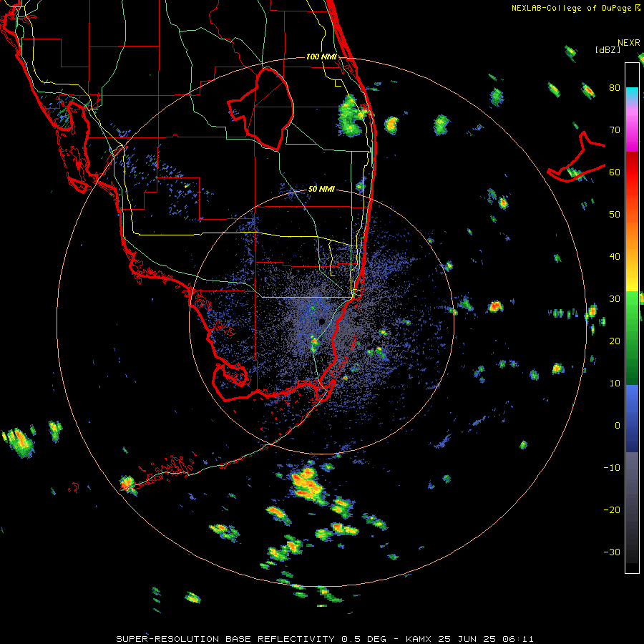Click the black radar site dot at ring center
Viewport: 644px width, 644px height.
click(x=321, y=321)
